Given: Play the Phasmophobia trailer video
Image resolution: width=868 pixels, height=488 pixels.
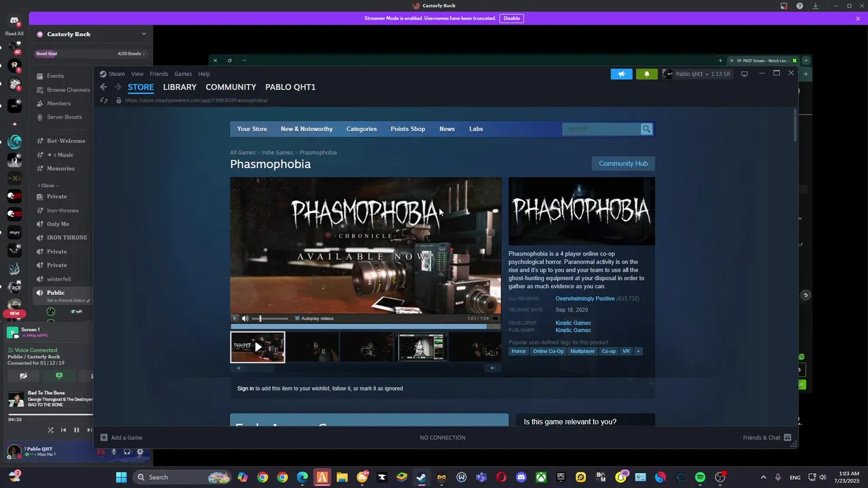Looking at the screenshot, I should (235, 319).
